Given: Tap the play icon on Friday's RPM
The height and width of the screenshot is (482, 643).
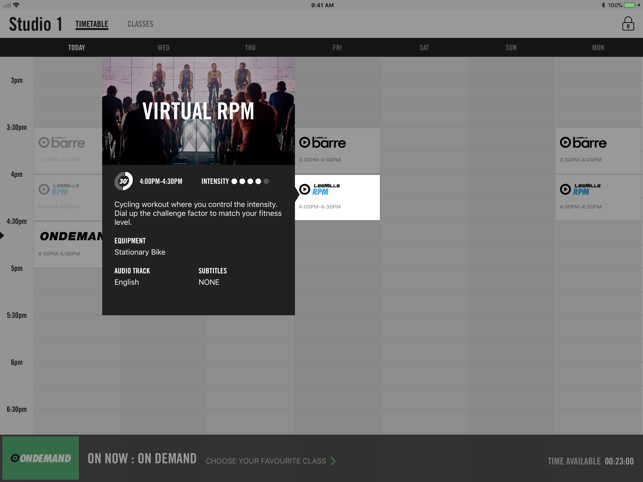Looking at the screenshot, I should 305,189.
